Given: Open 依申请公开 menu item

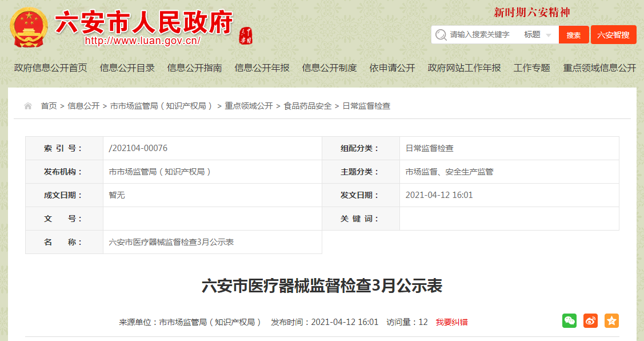Looking at the screenshot, I should [392, 68].
